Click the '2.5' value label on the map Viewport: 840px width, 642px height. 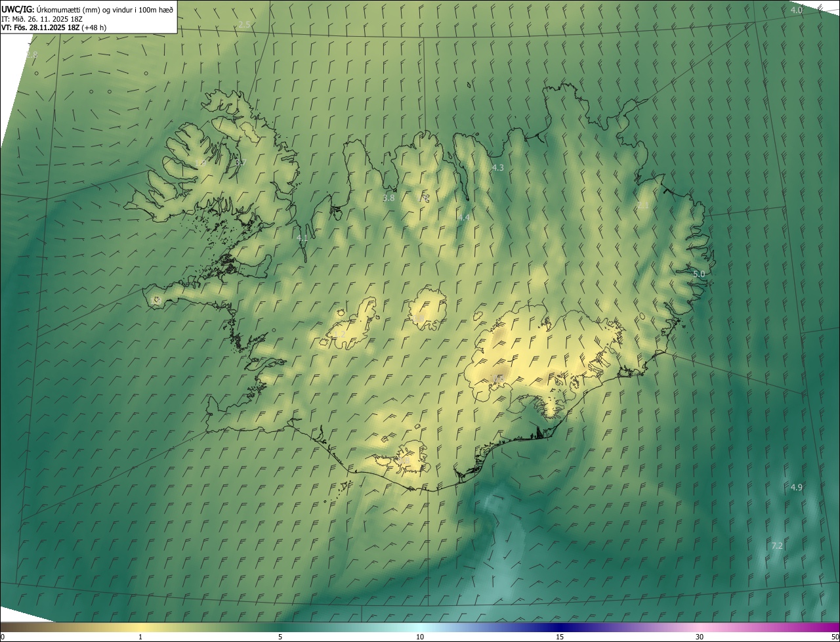[x=244, y=24]
